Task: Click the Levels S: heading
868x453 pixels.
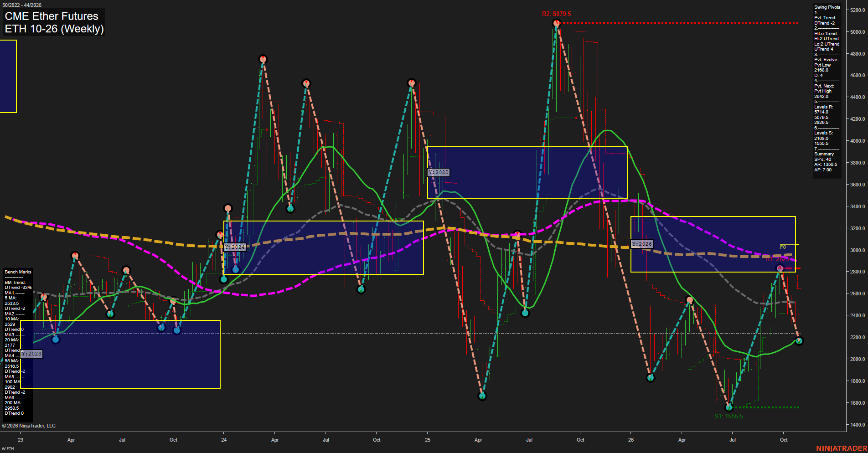Action: [x=823, y=133]
